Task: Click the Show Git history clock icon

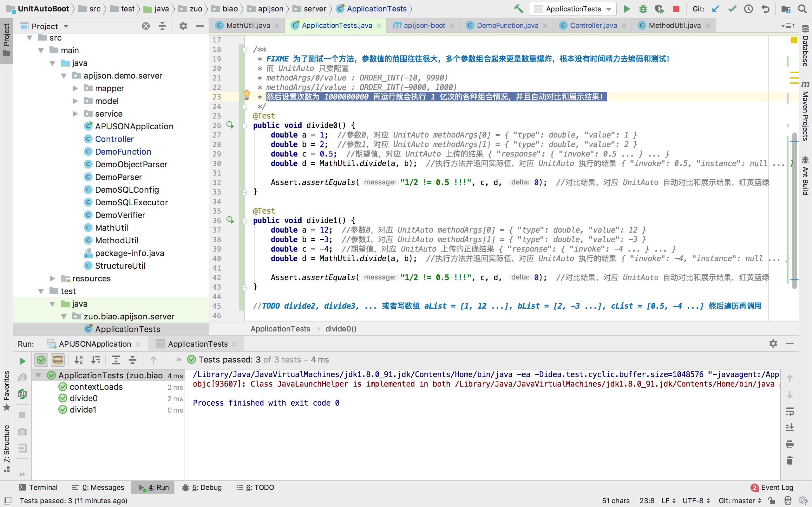Action: click(x=748, y=9)
